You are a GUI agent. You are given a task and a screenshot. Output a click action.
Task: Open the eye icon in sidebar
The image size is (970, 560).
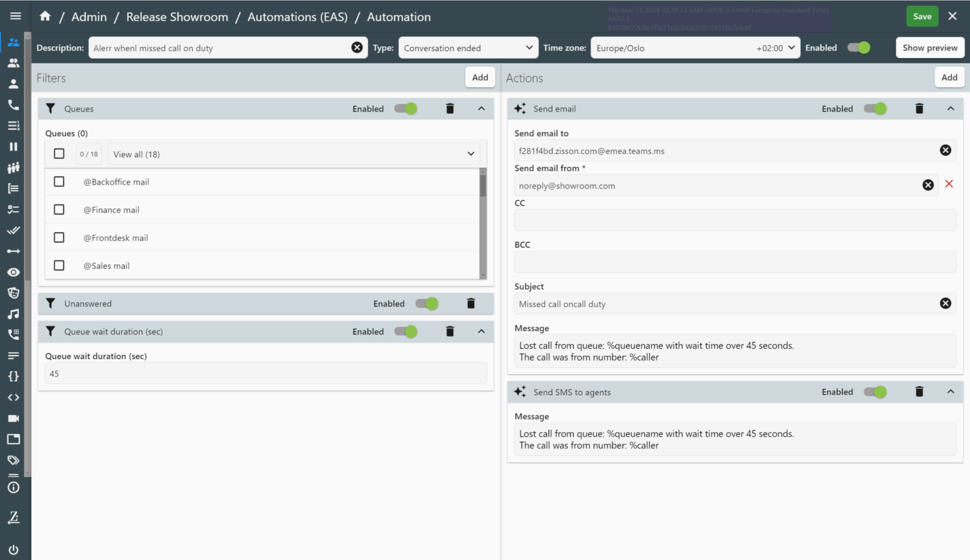tap(13, 272)
